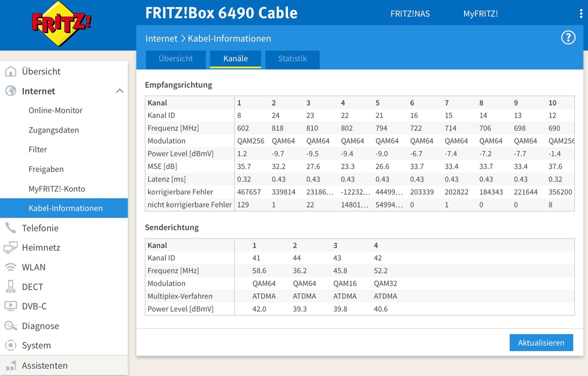Open MyFRITZ! from the header

tap(481, 14)
